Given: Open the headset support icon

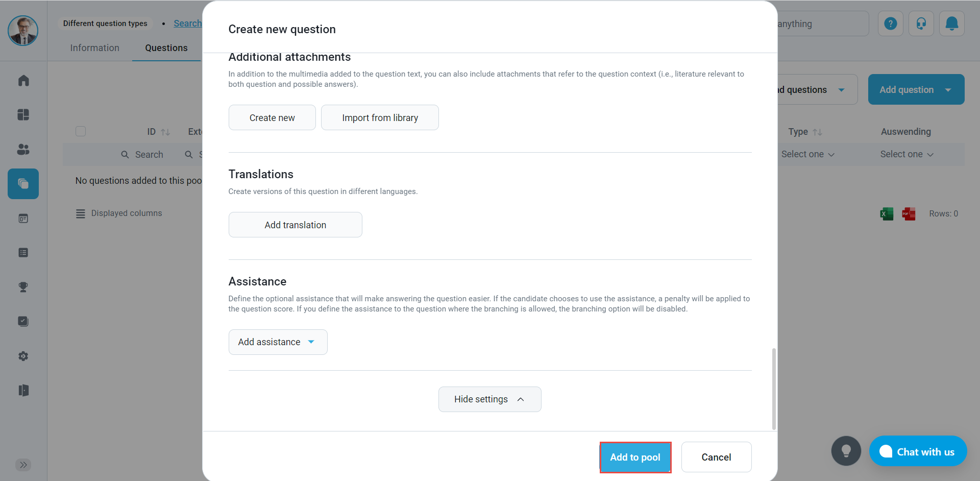Looking at the screenshot, I should tap(921, 23).
